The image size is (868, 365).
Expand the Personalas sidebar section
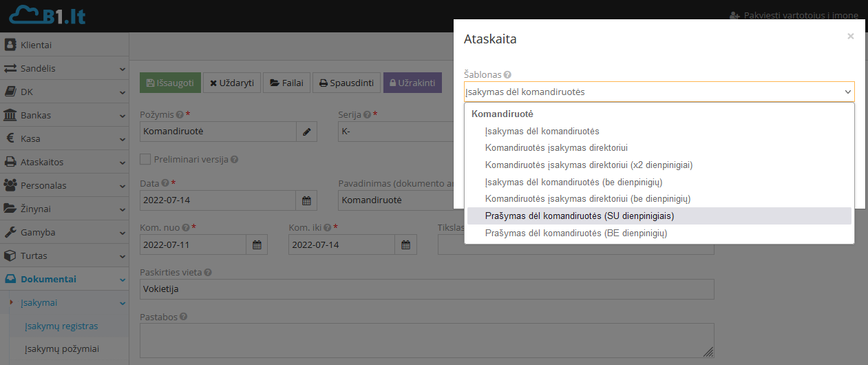click(64, 185)
